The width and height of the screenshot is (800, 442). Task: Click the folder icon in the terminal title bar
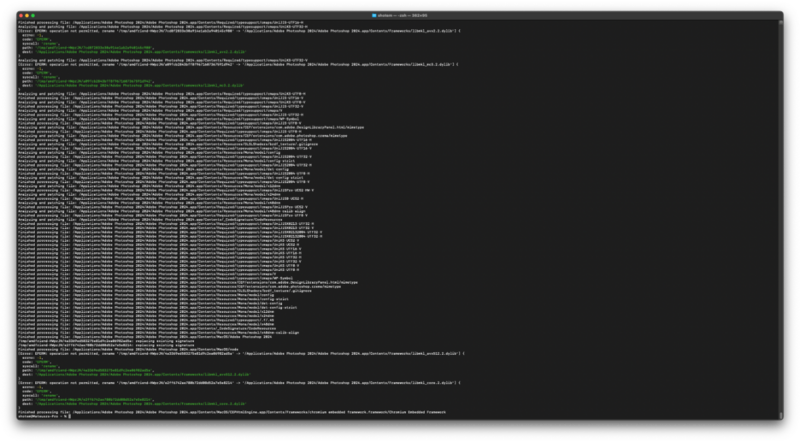pos(374,15)
